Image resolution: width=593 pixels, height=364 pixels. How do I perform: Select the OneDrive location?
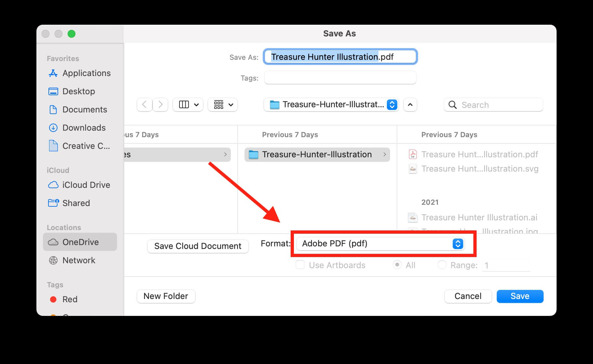click(x=80, y=242)
